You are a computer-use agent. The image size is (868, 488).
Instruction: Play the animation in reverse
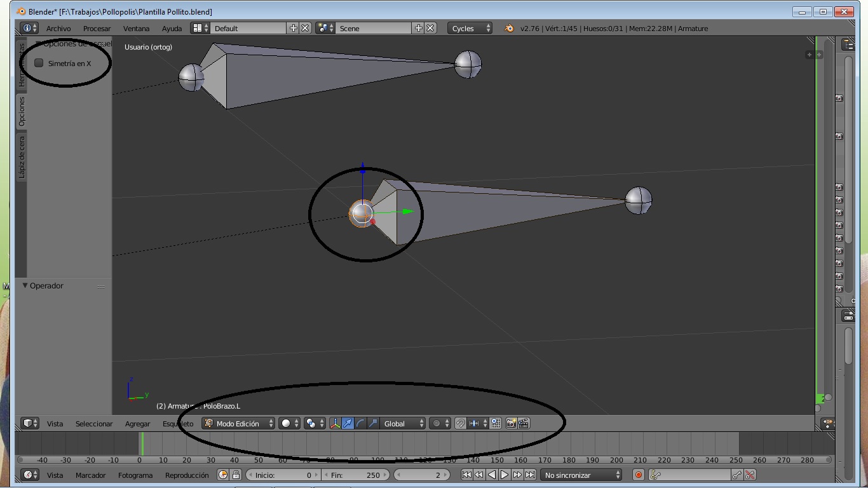pos(492,475)
